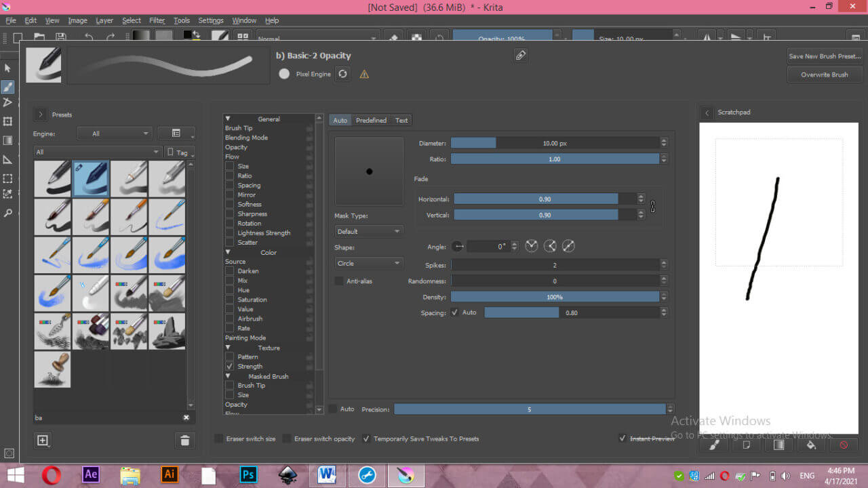Enable the Size option in General settings
868x488 pixels.
[229, 166]
